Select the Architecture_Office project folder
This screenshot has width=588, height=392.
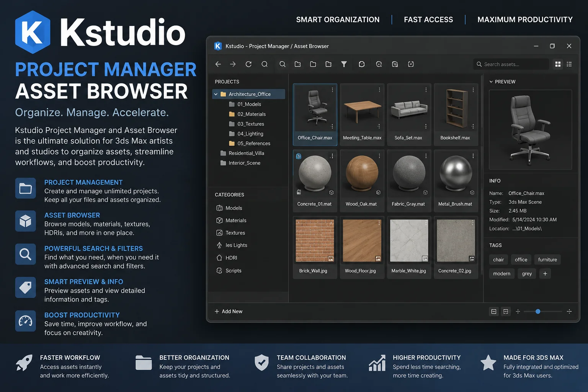(249, 94)
